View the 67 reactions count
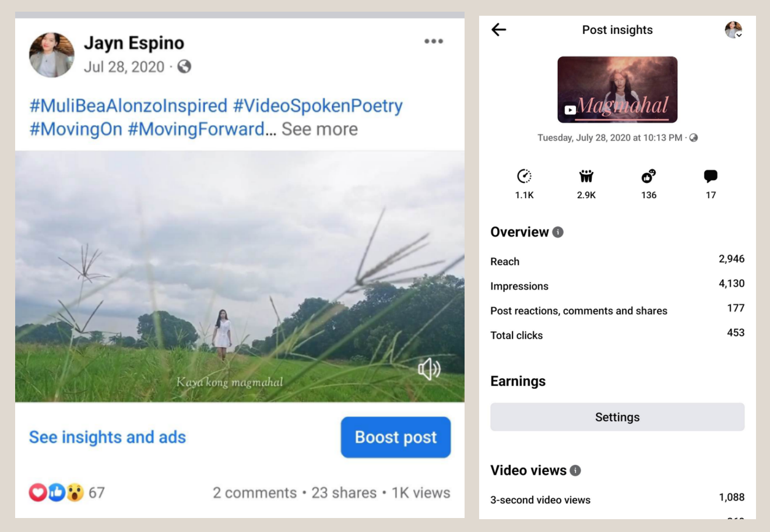Screen dimensions: 770x532 pyautogui.click(x=97, y=492)
